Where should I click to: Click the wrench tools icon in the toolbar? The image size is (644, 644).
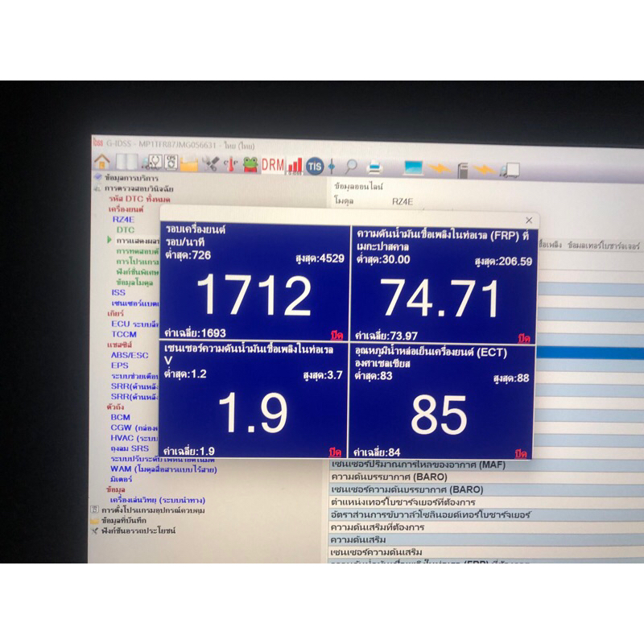(x=211, y=163)
